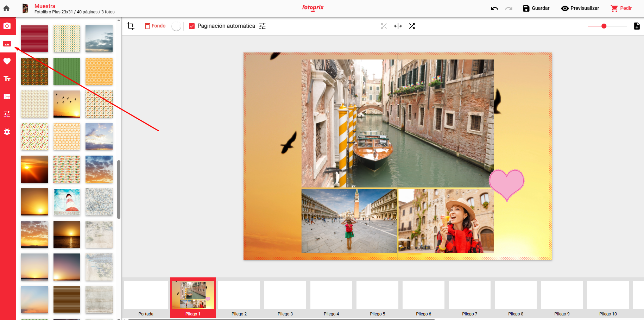
Task: Open the text tool panel in sidebar
Action: click(x=7, y=79)
